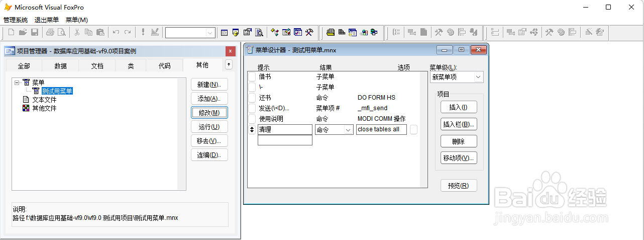Collapse Project Manager with the up-arrow button
This screenshot has height=240, width=644.
229,64
